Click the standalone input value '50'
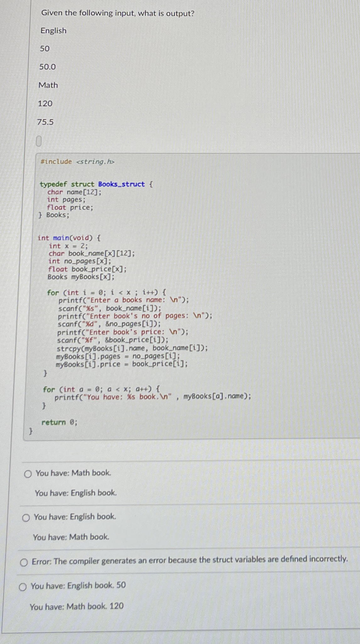Viewport: 360px width, 644px height. tap(45, 49)
